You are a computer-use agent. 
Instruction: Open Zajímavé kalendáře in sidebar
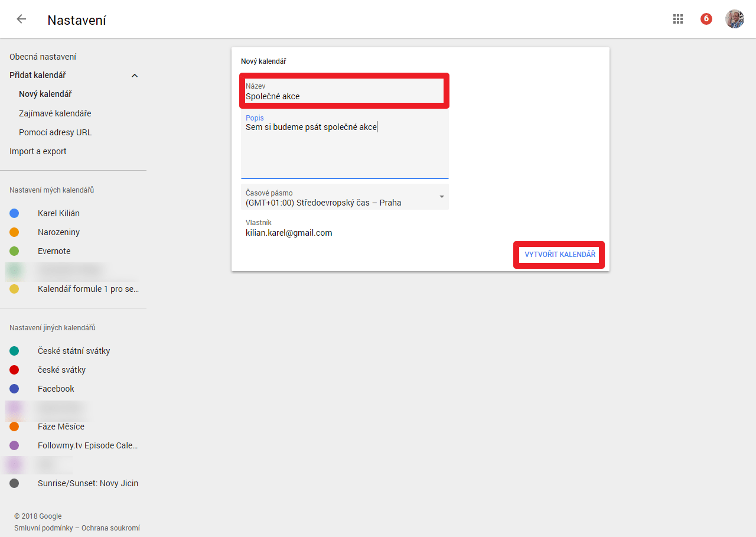55,113
